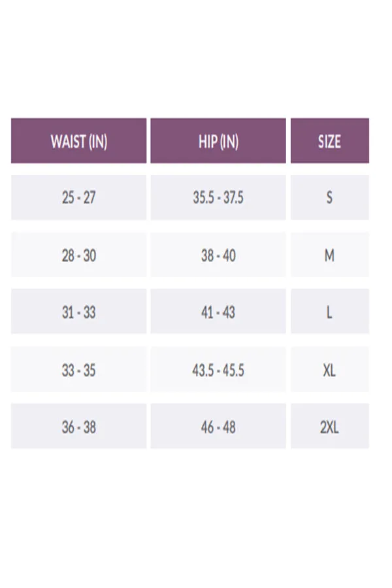Select the 35.5 - 37.5 hip cell
The image size is (392, 588).
pyautogui.click(x=218, y=197)
